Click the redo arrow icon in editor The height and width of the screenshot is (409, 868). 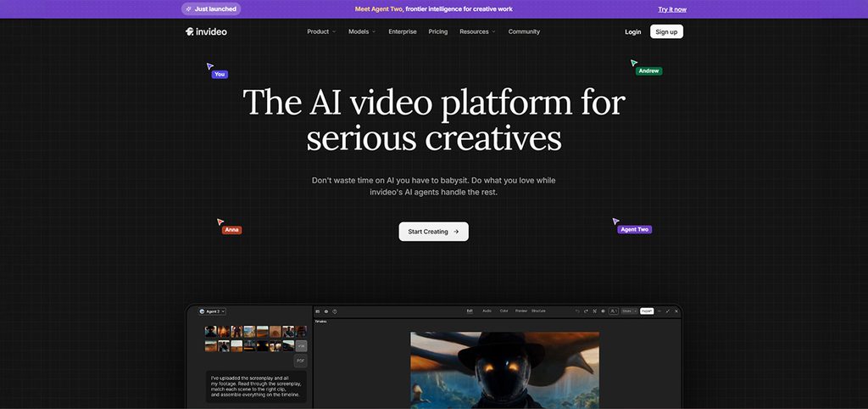[586, 311]
